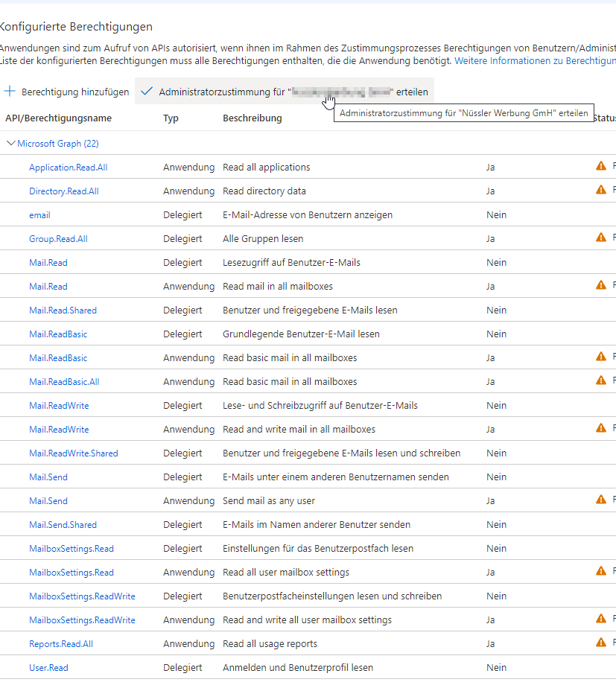Sort by the API/Berechtigungsname column header
Viewport: 616px width, 688px height.
tap(58, 118)
